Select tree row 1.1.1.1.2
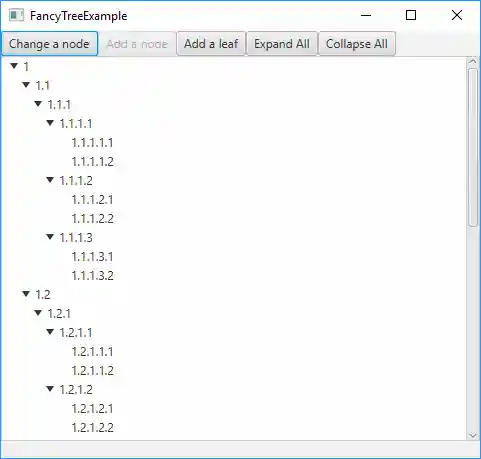Viewport: 481px width, 459px height. click(234, 162)
